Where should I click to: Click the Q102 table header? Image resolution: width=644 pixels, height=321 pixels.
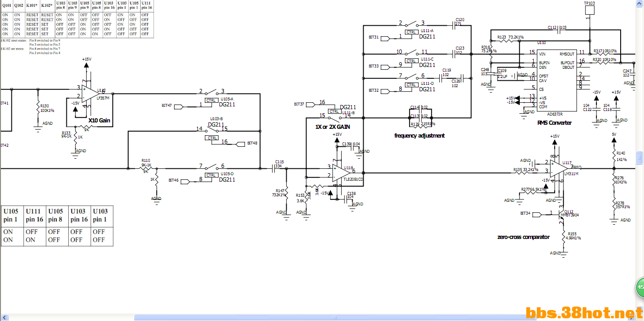[18, 5]
